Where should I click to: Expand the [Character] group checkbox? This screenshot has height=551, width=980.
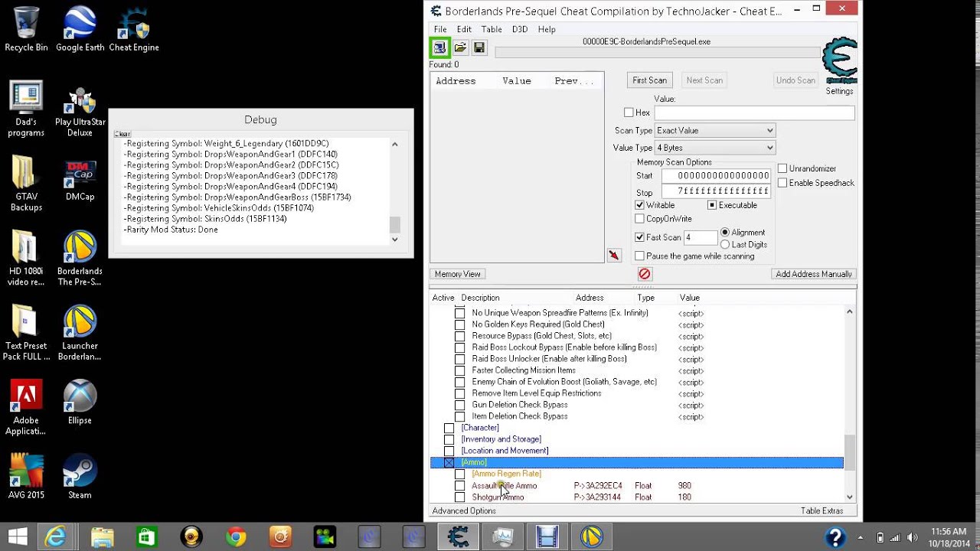coord(449,428)
